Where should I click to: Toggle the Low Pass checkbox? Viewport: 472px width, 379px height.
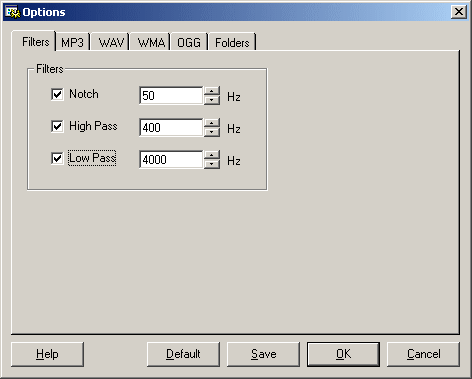tap(57, 158)
